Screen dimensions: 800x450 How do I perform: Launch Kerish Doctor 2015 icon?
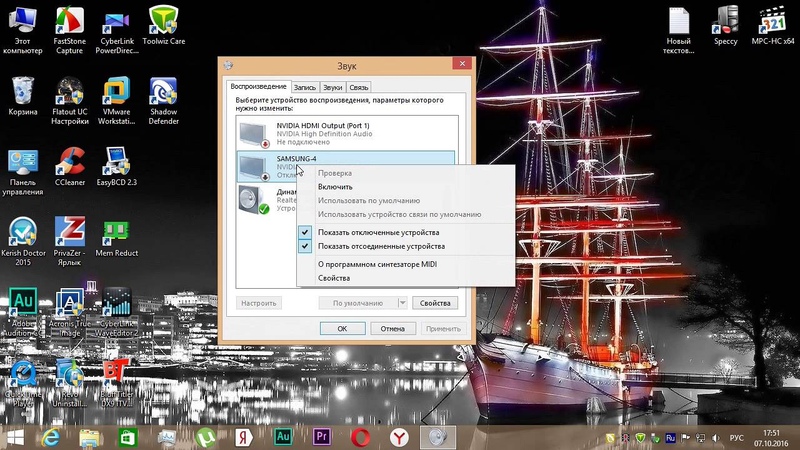pos(23,242)
